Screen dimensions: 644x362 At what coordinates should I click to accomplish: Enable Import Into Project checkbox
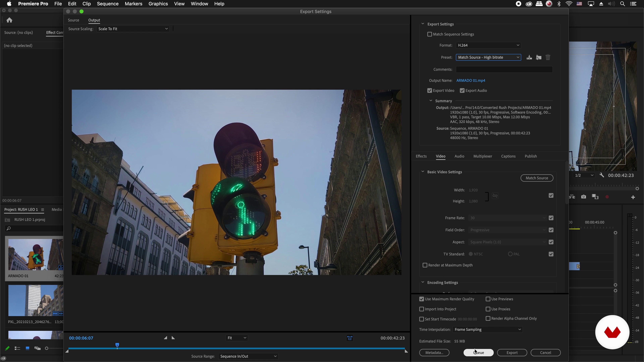click(421, 309)
